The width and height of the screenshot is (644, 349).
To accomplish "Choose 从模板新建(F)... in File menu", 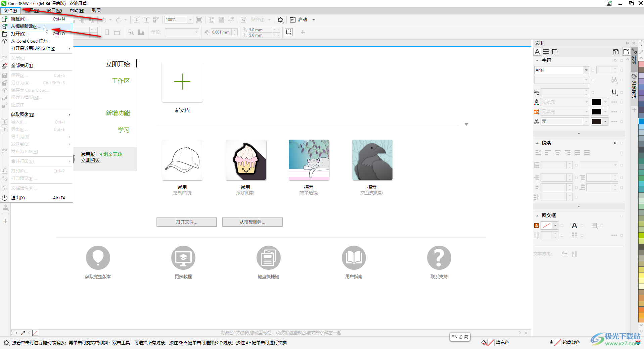I will click(37, 27).
